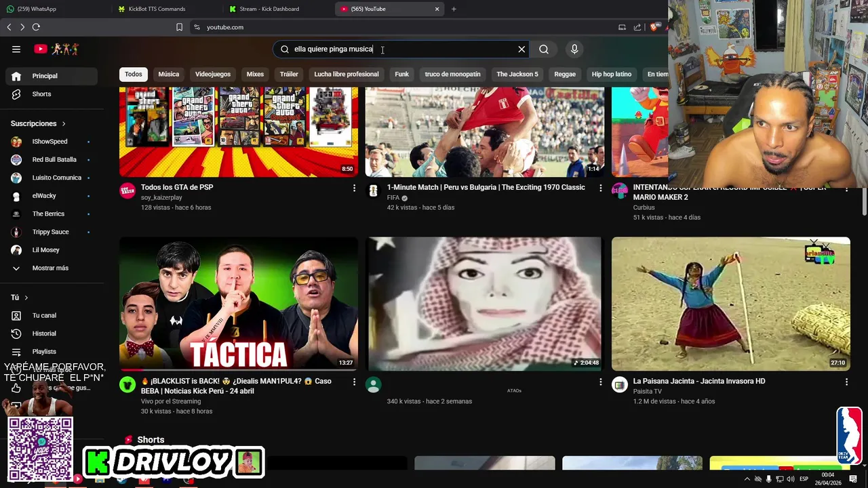Select the Todos filter chip

coord(134,74)
